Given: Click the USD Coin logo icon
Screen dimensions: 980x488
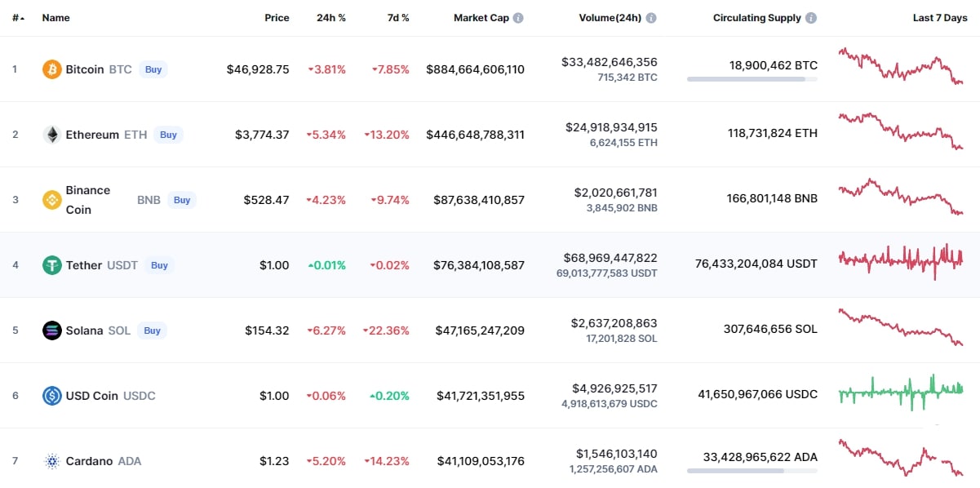Looking at the screenshot, I should pos(52,396).
